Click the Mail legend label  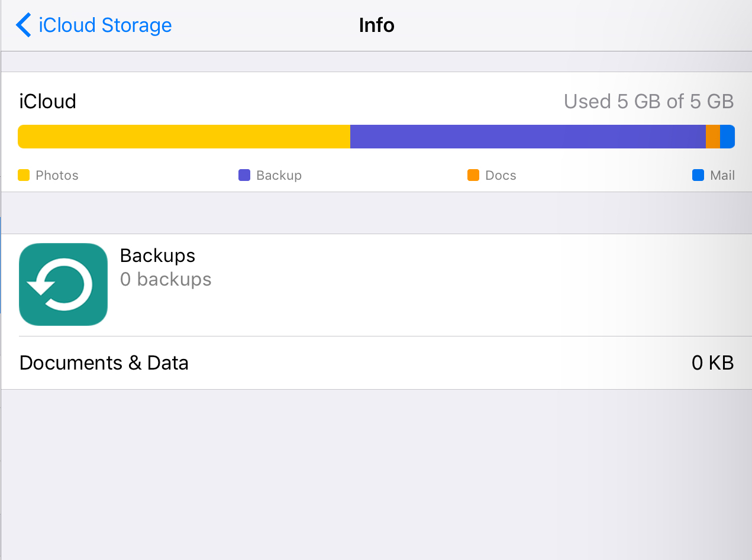[x=722, y=175]
